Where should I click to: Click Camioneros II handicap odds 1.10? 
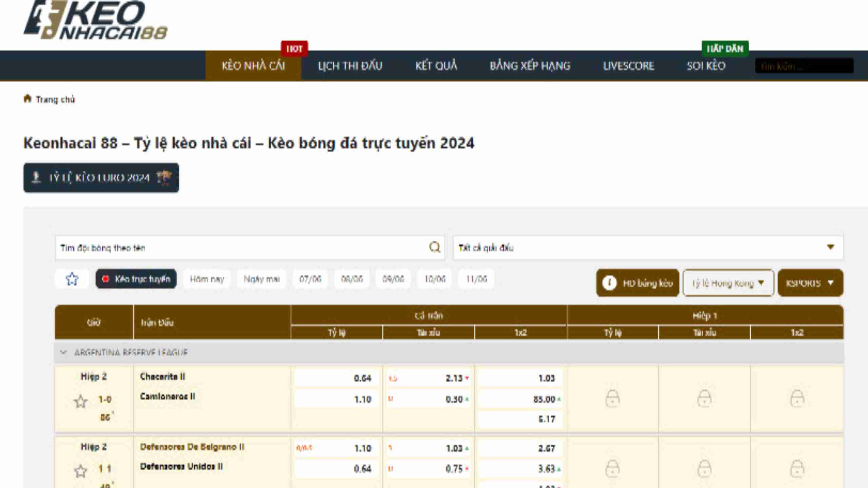point(336,399)
